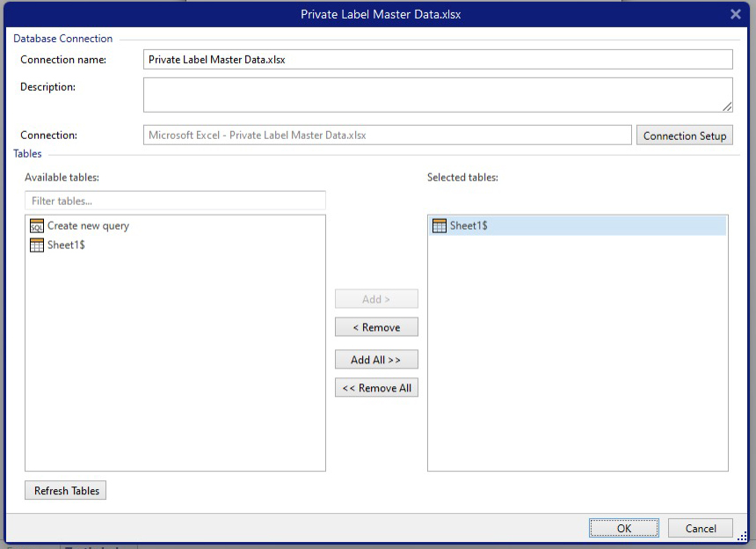Click the 'Connection:' label
The image size is (756, 549).
(x=48, y=135)
